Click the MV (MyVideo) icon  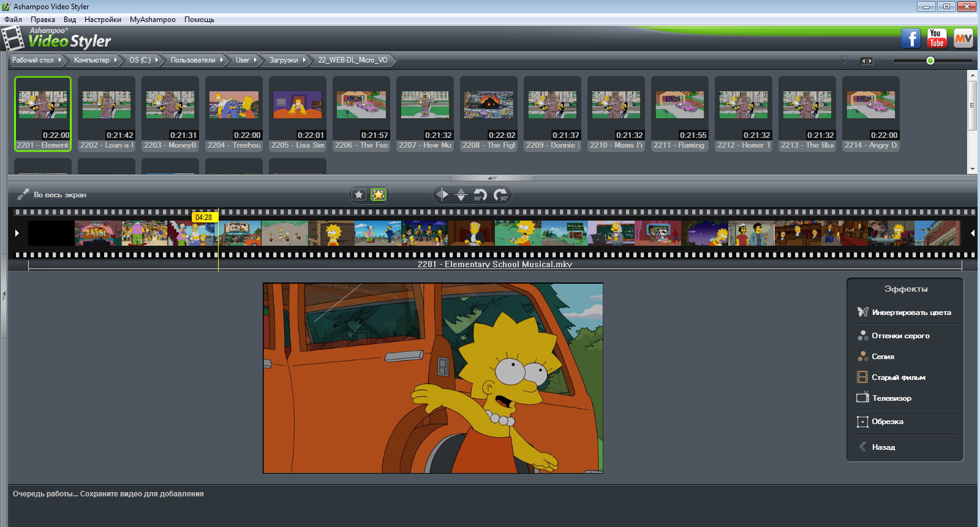[963, 39]
